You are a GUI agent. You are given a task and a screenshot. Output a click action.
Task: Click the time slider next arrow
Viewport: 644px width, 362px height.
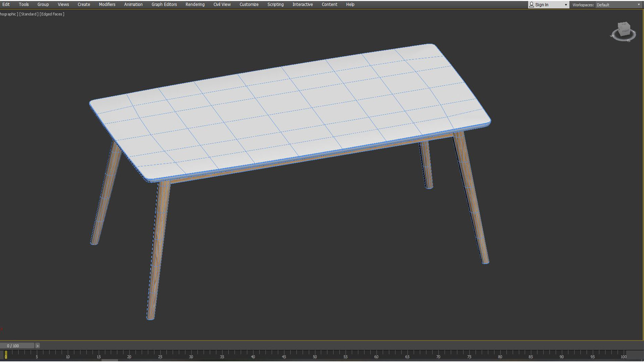point(38,346)
